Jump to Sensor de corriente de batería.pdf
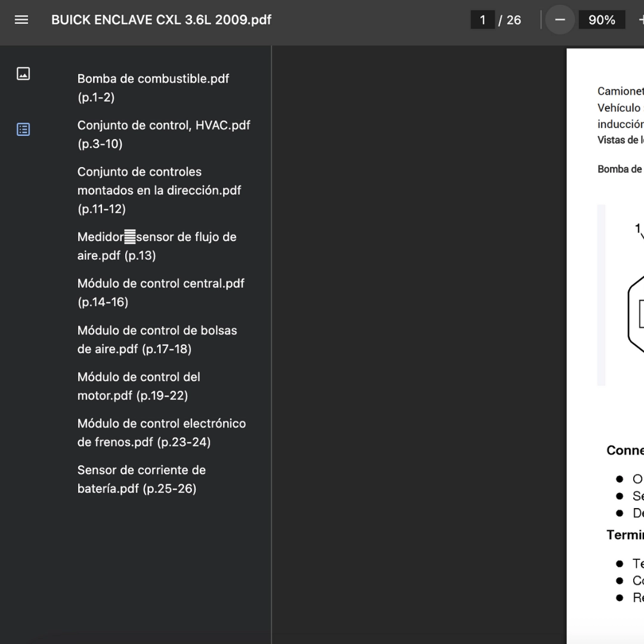Viewport: 644px width, 644px height. (142, 479)
